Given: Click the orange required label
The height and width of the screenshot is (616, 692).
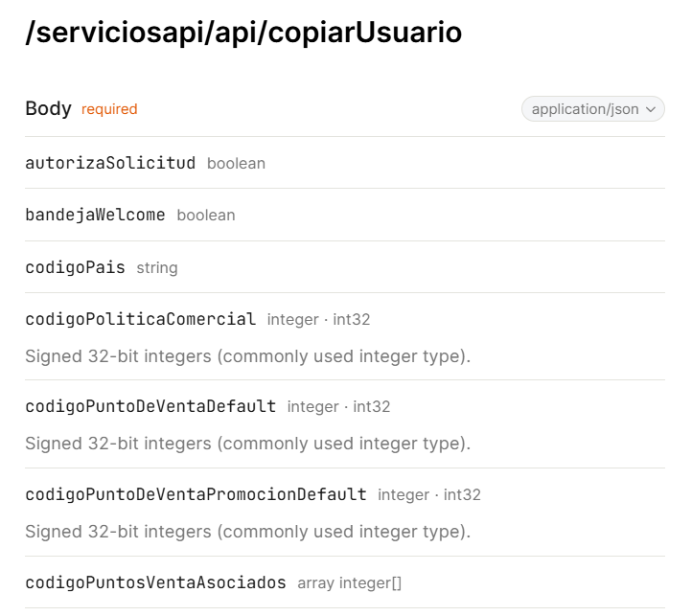Looking at the screenshot, I should click(x=109, y=109).
